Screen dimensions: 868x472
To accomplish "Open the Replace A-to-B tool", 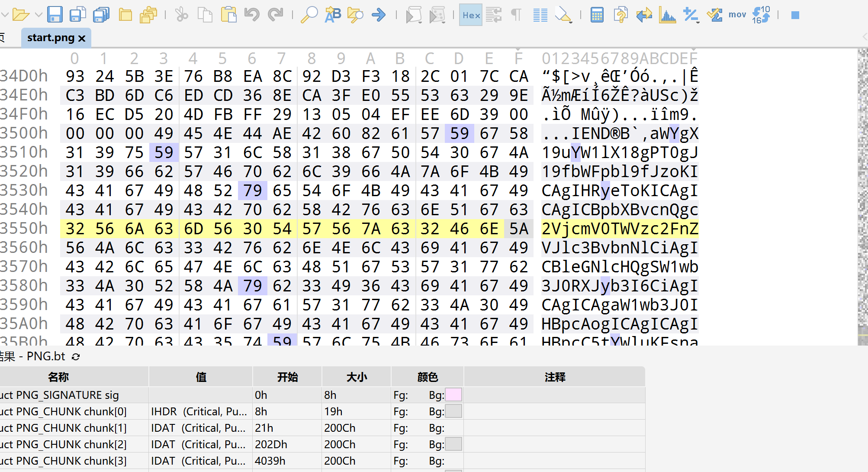I will tap(333, 15).
